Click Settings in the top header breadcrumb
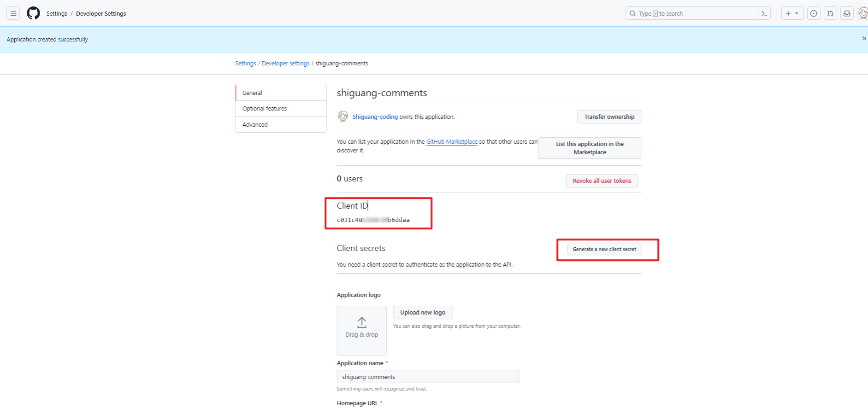 pyautogui.click(x=57, y=13)
